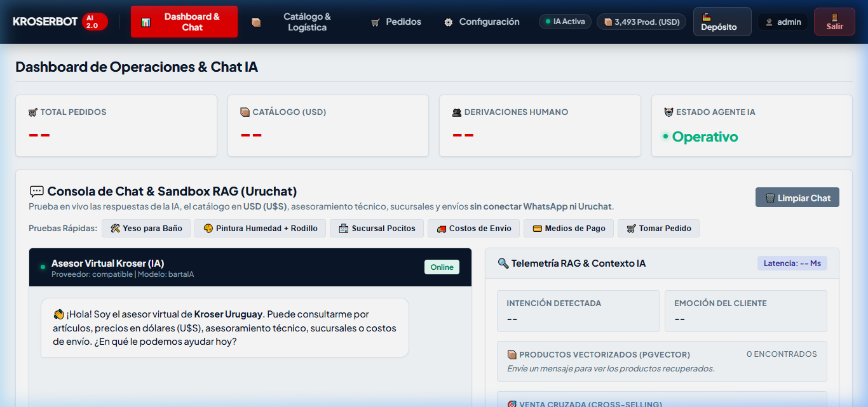Go to Configuración tab

[x=482, y=22]
